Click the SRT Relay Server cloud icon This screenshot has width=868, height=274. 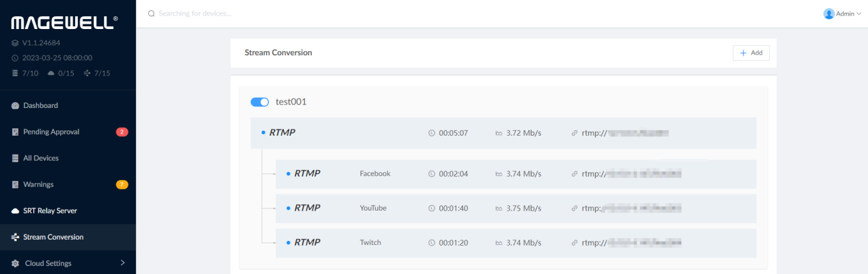tap(16, 211)
